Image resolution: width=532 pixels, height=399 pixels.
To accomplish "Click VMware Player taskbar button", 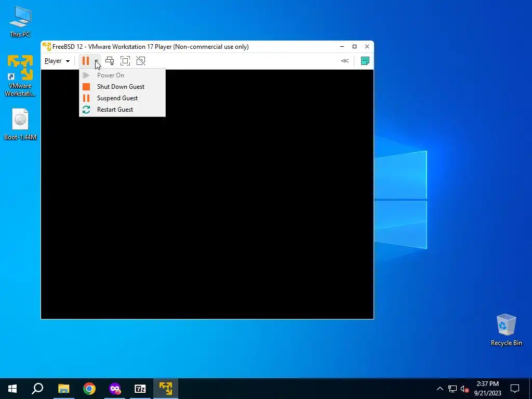I will click(x=166, y=389).
